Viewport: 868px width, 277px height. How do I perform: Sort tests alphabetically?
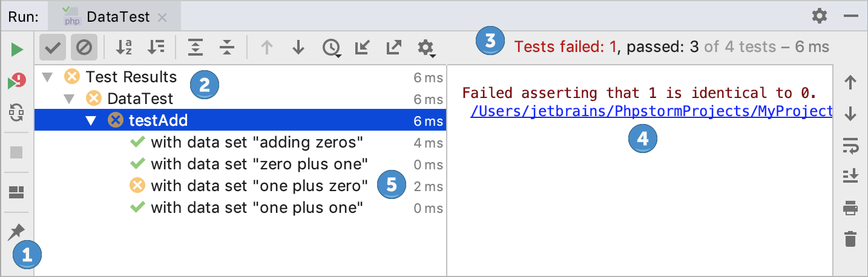pos(123,47)
